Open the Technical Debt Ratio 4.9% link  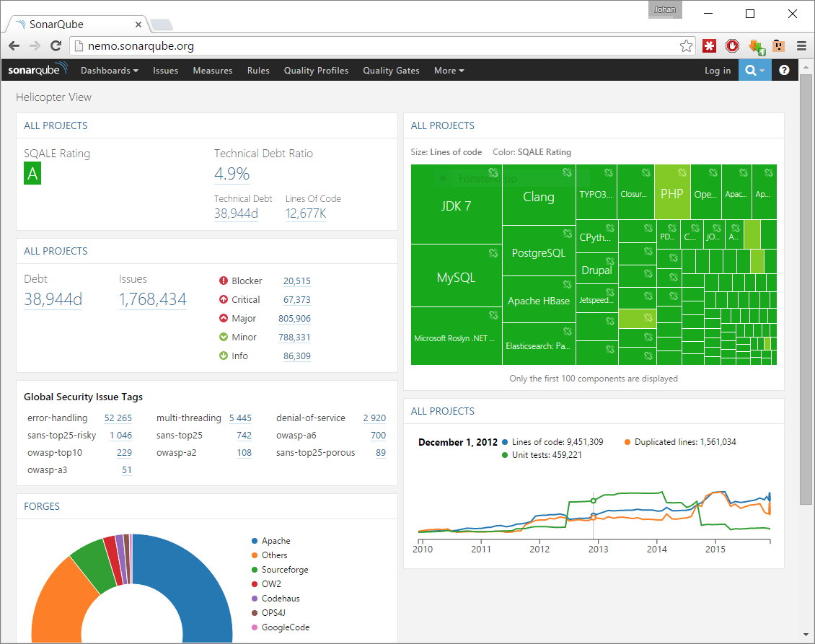pos(232,174)
